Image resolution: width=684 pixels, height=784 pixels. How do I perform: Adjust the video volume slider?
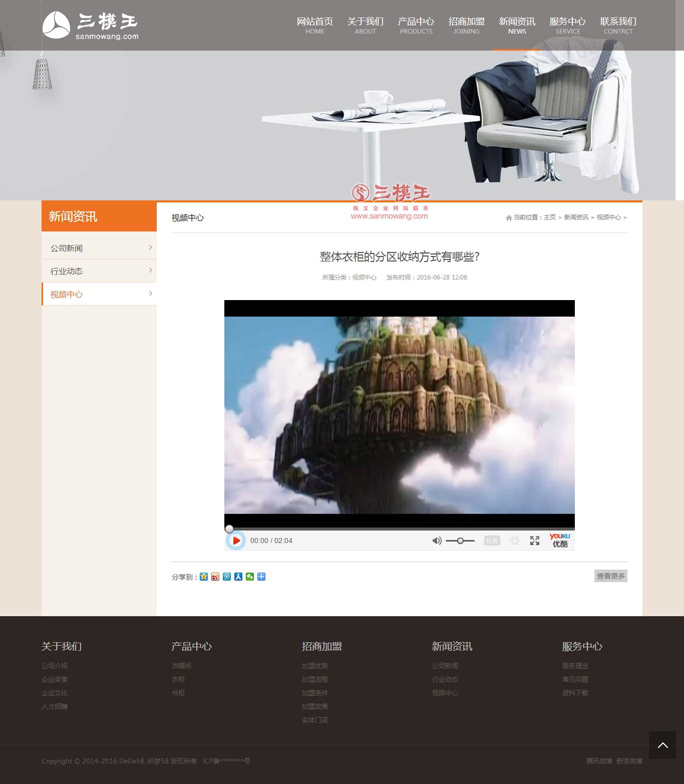(x=460, y=541)
